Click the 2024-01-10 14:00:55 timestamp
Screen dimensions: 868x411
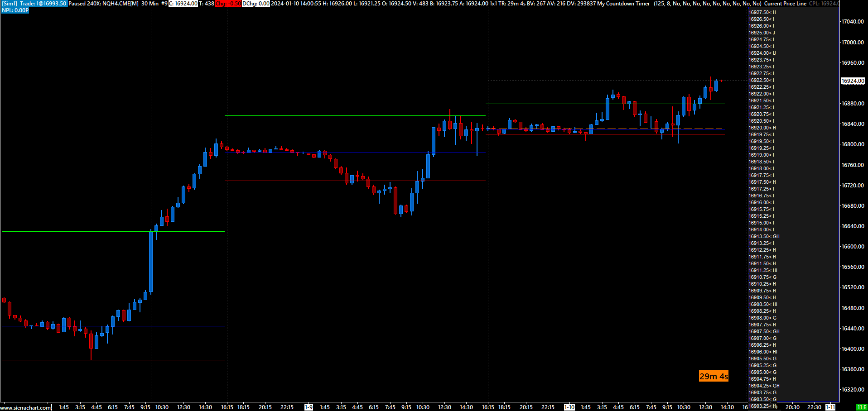(x=296, y=4)
